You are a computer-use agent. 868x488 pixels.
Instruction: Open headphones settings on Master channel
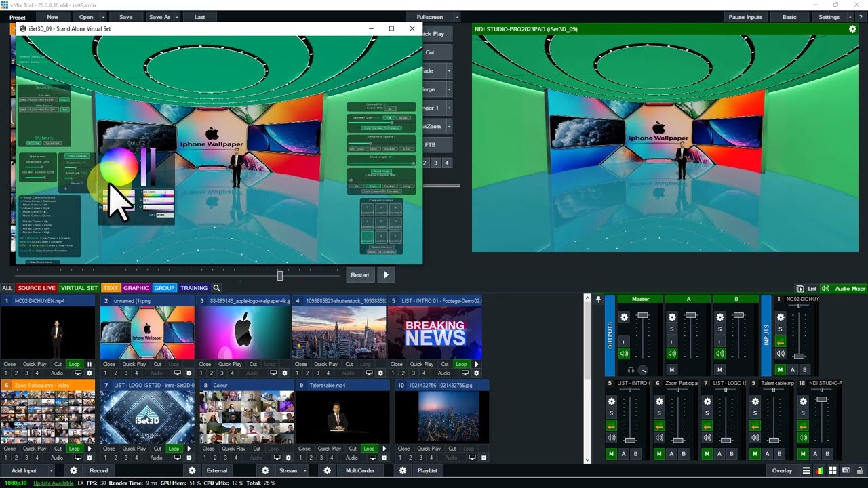(631, 370)
